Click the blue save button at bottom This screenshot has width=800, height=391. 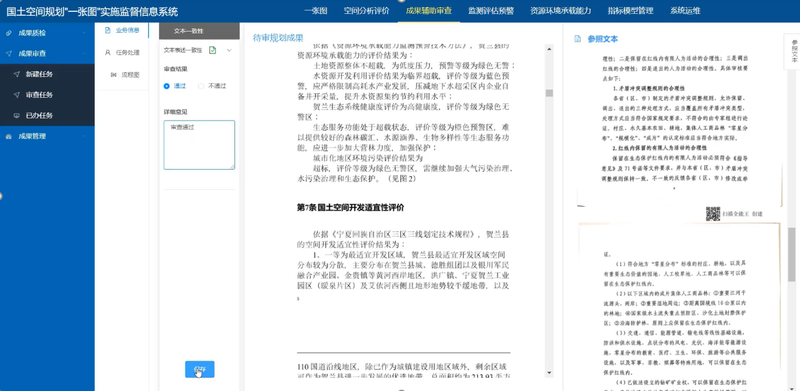(x=199, y=369)
